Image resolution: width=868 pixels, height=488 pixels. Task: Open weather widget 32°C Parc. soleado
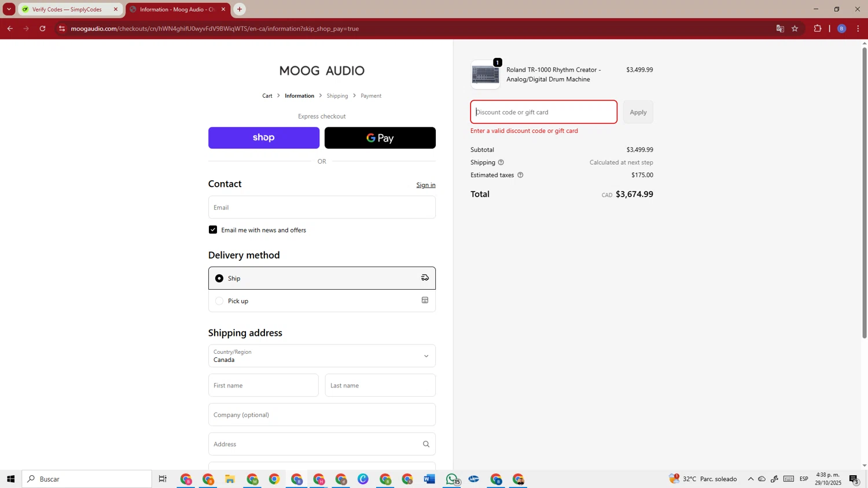(703, 479)
